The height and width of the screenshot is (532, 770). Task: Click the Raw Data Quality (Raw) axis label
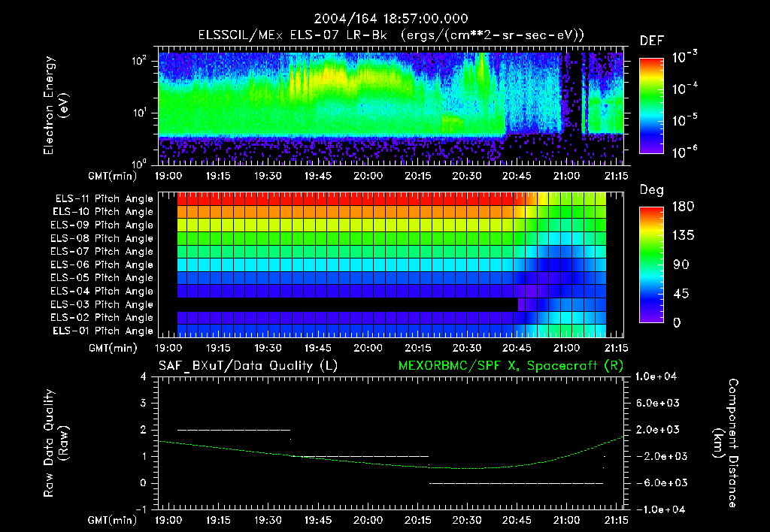56,443
